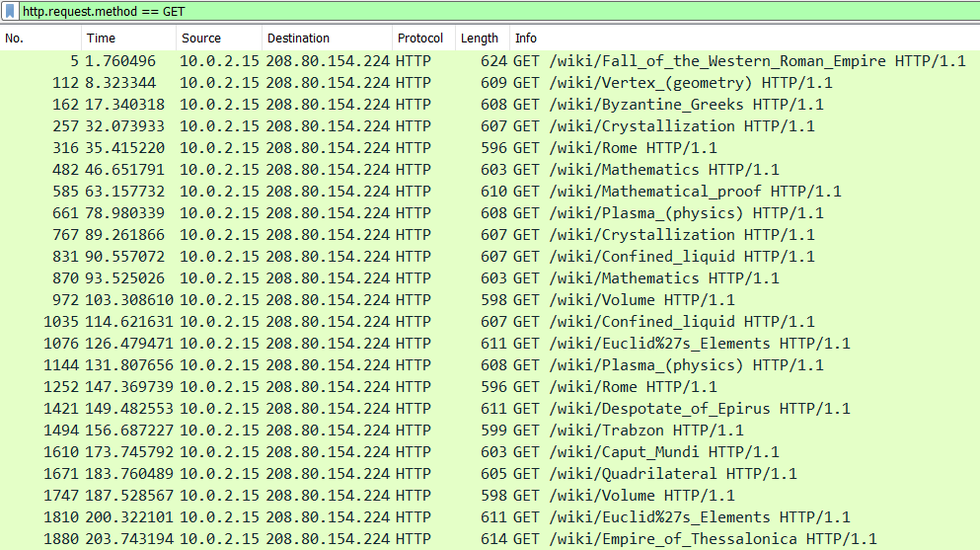The image size is (980, 550).
Task: Click time value 1.760496
Action: [x=120, y=60]
